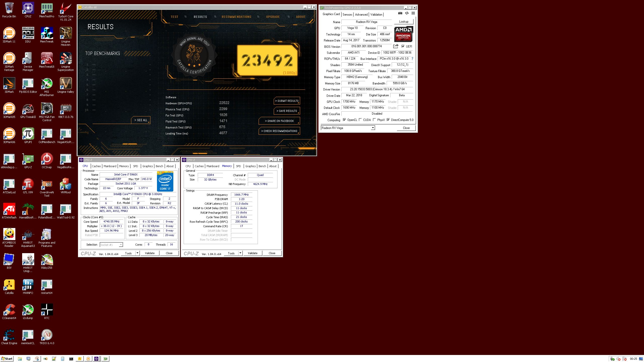Click CHECK RECOMMENDATIONS button

click(x=279, y=131)
